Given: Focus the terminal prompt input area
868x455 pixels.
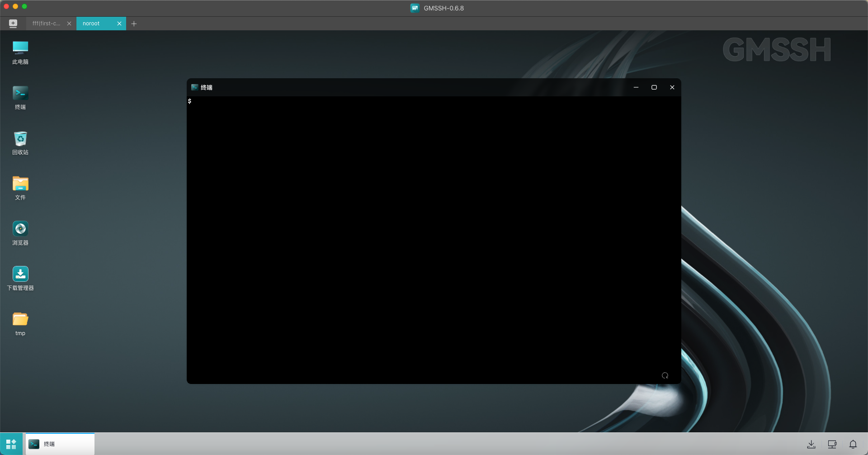Looking at the screenshot, I should [434, 240].
